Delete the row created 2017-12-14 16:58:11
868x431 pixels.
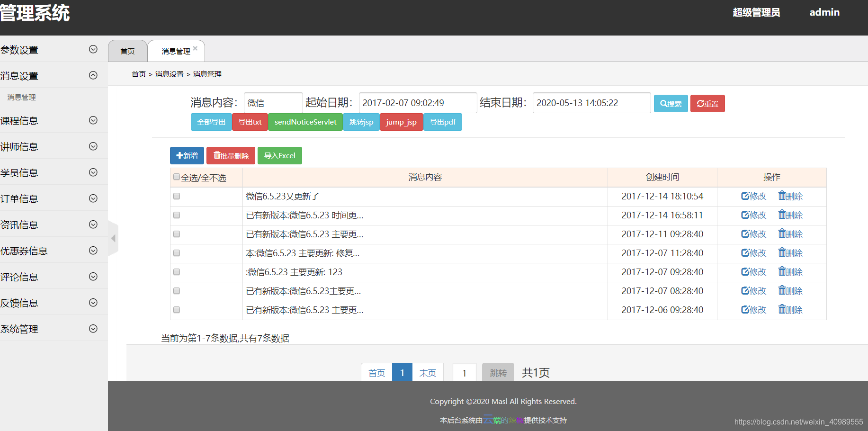tap(790, 215)
